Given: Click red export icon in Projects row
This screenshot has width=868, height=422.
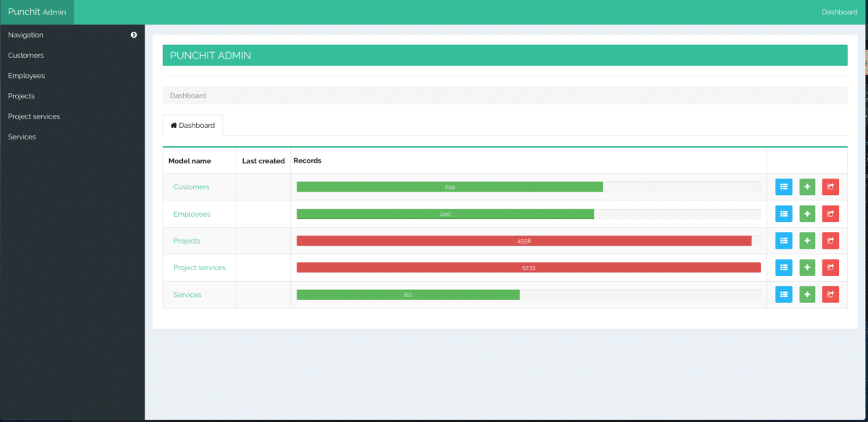Looking at the screenshot, I should 830,241.
